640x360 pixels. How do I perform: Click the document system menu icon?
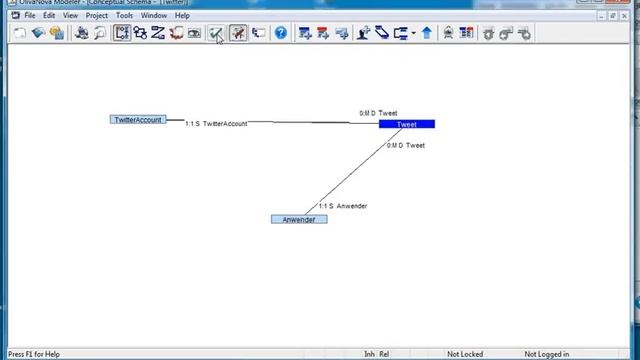pyautogui.click(x=16, y=16)
